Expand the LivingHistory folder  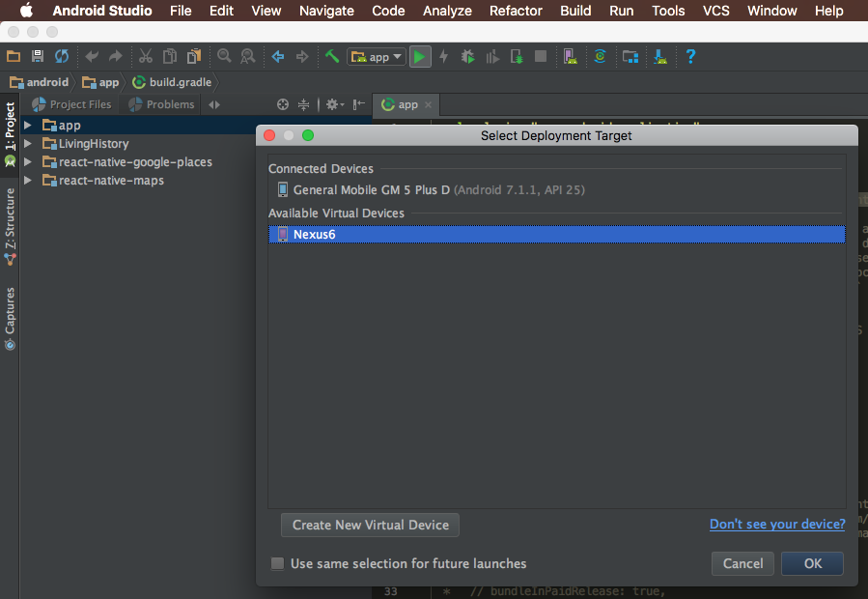[28, 144]
